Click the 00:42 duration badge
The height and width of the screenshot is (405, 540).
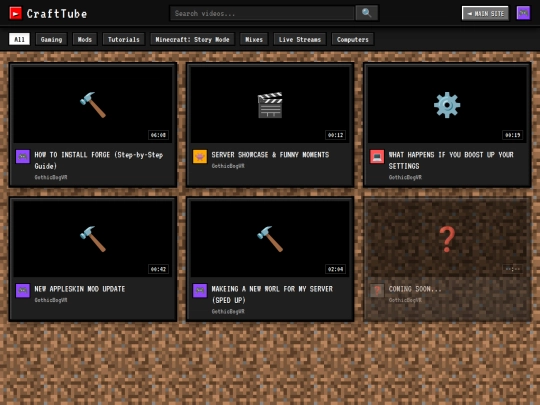click(158, 269)
